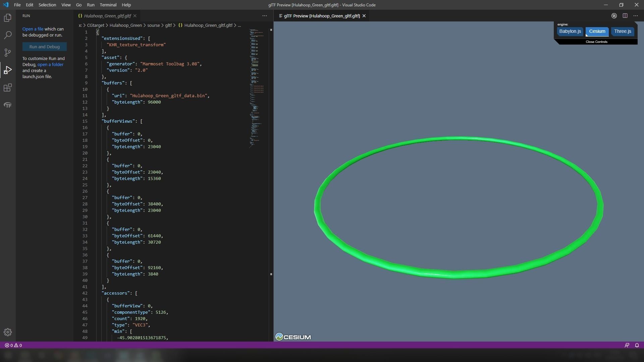
Task: Switch rendering engine to Babylon.js
Action: tap(570, 32)
